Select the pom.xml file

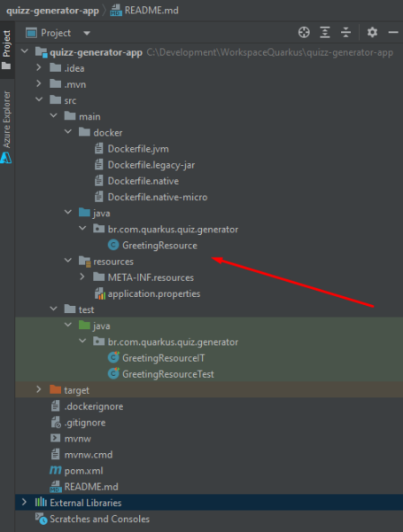(x=83, y=471)
